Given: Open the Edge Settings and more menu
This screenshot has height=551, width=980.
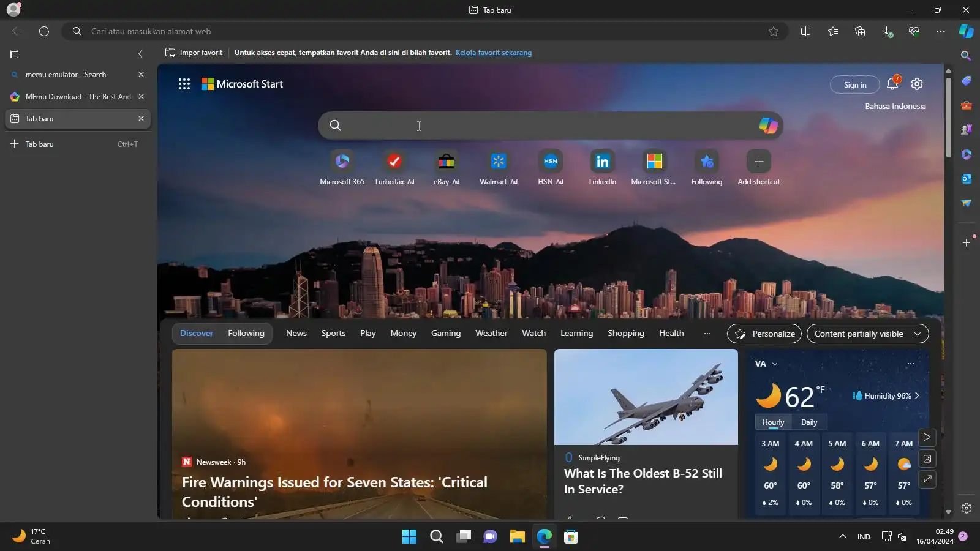Looking at the screenshot, I should (x=941, y=31).
